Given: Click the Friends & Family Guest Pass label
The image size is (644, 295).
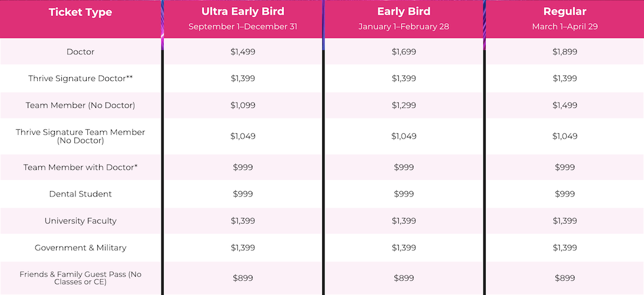Looking at the screenshot, I should pos(80,278).
